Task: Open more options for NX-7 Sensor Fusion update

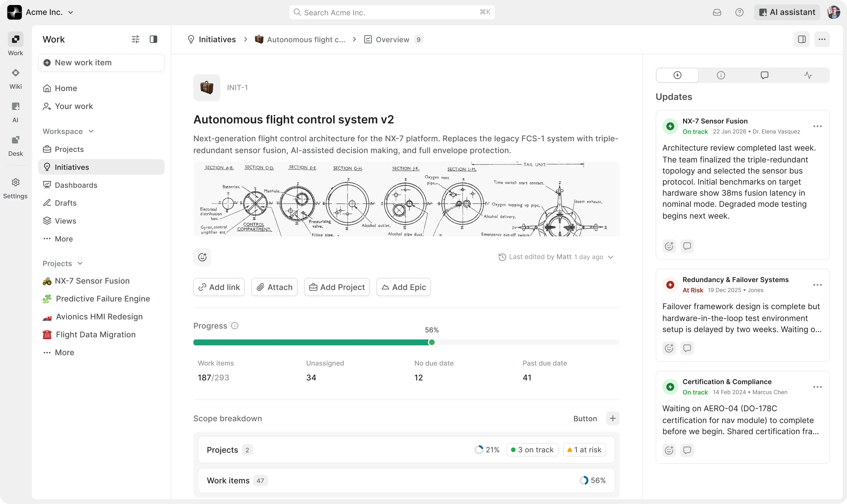Action: click(817, 126)
